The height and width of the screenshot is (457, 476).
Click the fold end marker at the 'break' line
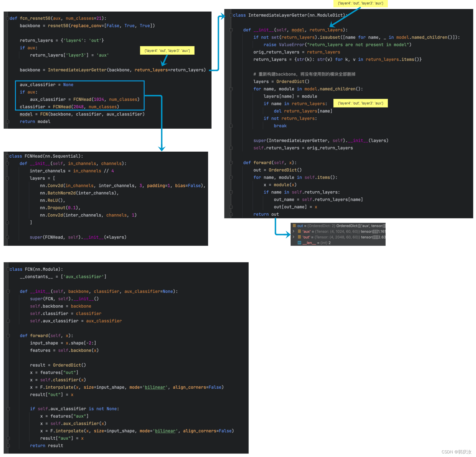[x=231, y=126]
